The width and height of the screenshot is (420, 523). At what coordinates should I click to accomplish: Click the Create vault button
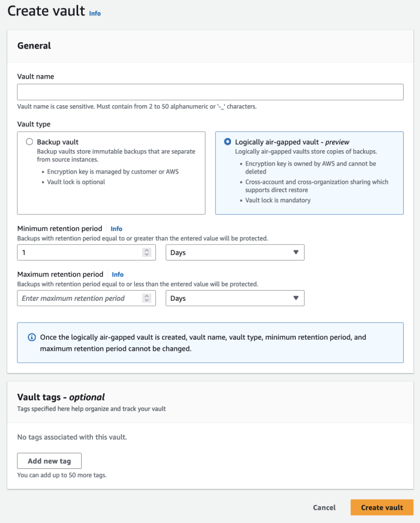pyautogui.click(x=382, y=507)
